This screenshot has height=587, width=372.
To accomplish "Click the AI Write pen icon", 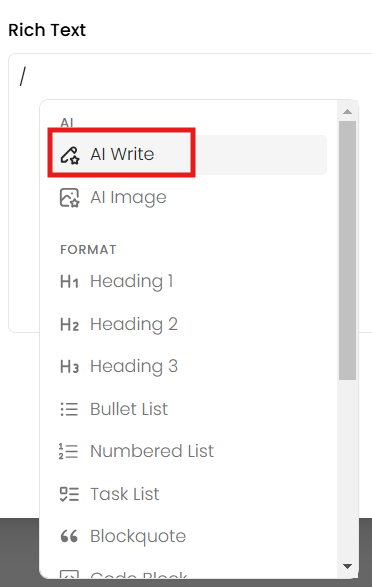I will (x=70, y=155).
